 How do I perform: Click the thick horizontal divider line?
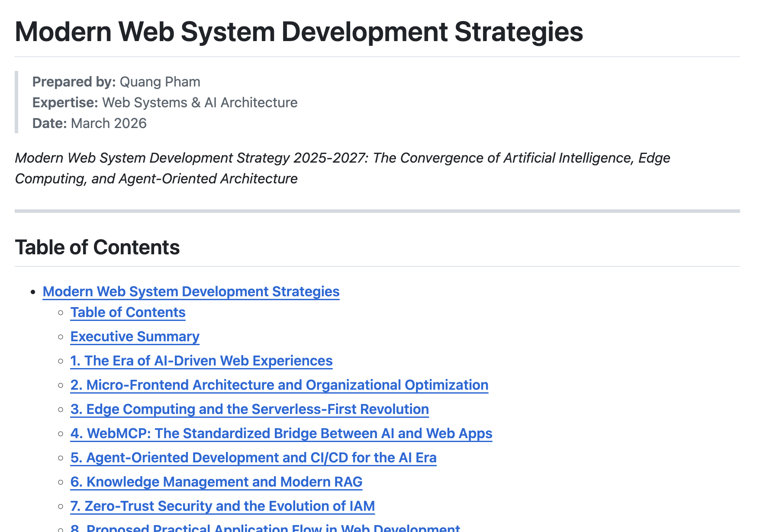tap(377, 211)
